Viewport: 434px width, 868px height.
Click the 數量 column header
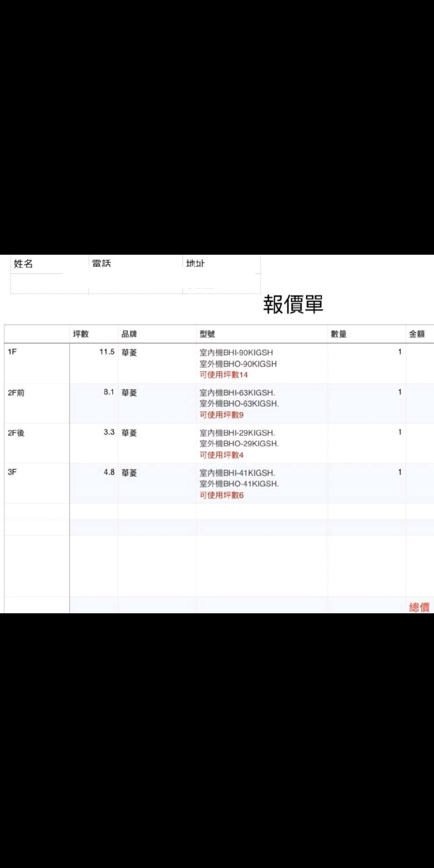pyautogui.click(x=339, y=334)
